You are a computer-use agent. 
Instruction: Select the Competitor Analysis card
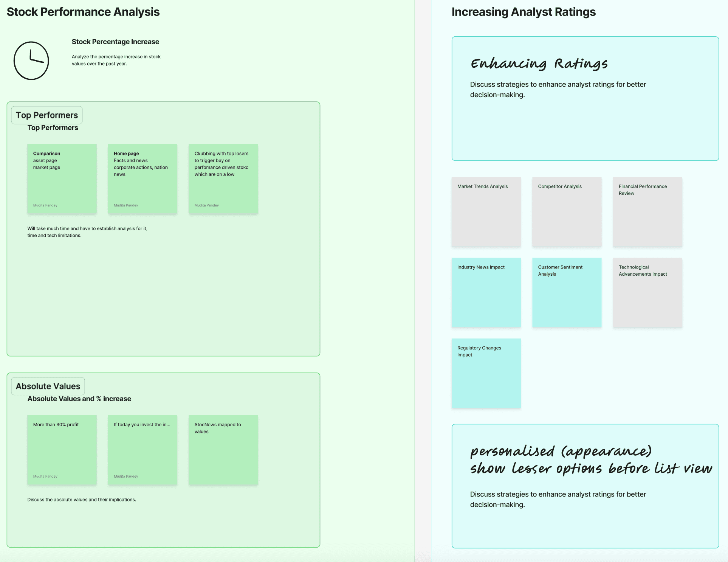pyautogui.click(x=567, y=212)
